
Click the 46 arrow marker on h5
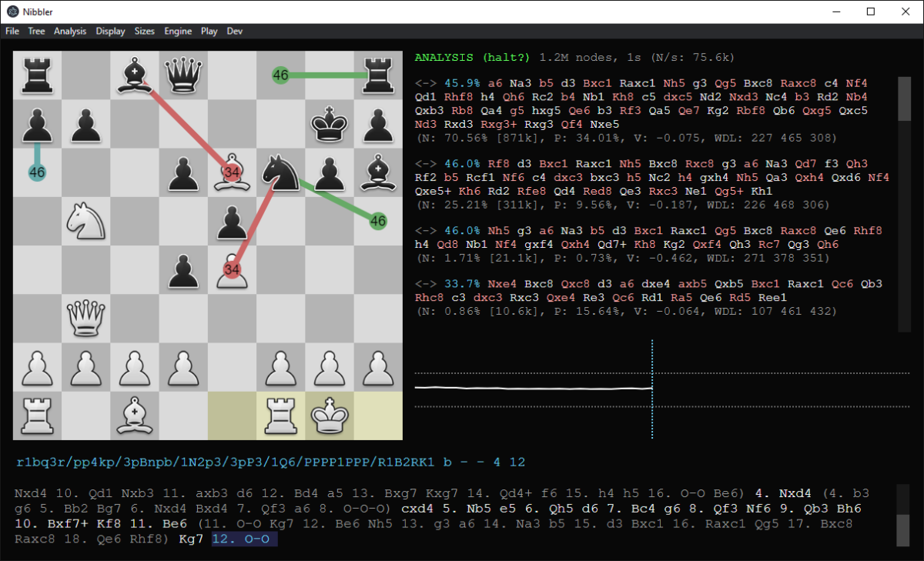378,221
